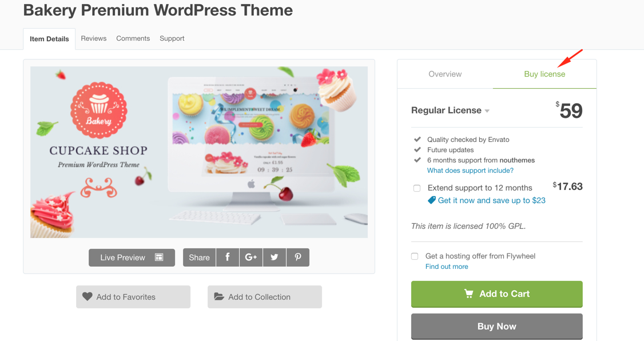
Task: Switch to the Reviews tab
Action: (94, 38)
